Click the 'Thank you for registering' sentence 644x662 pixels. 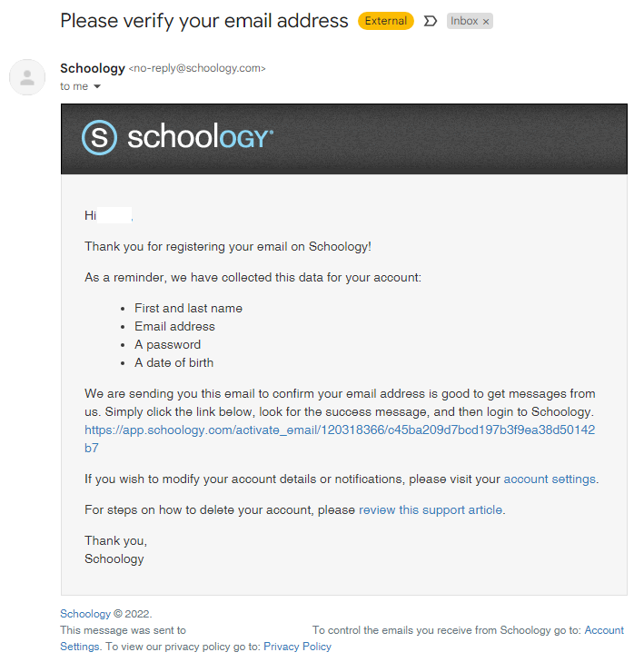[x=228, y=247]
